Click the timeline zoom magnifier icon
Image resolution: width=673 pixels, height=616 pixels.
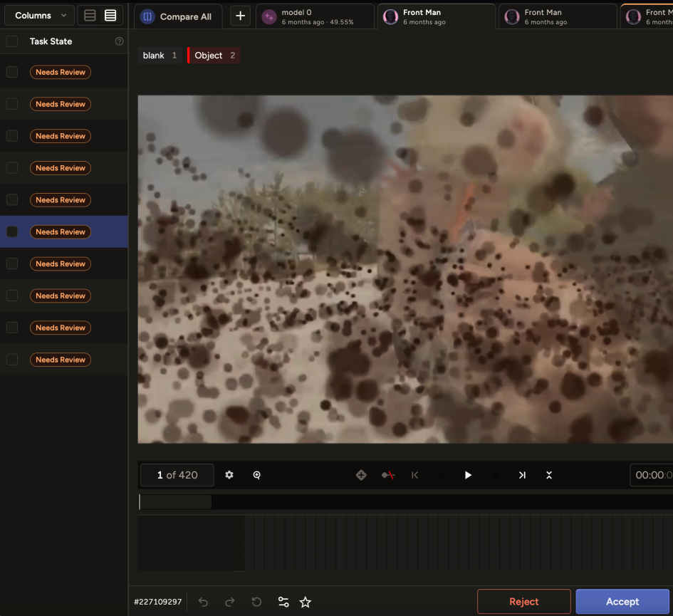[257, 475]
